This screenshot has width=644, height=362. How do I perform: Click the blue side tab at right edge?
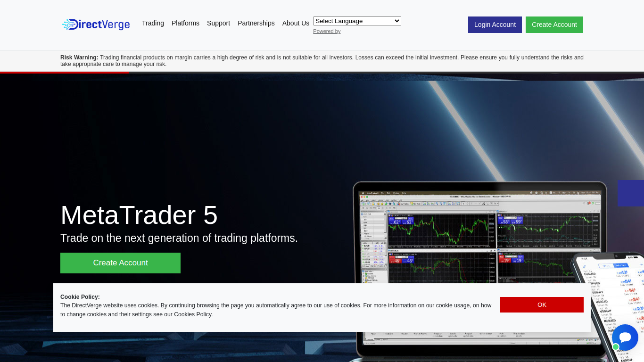click(x=631, y=193)
